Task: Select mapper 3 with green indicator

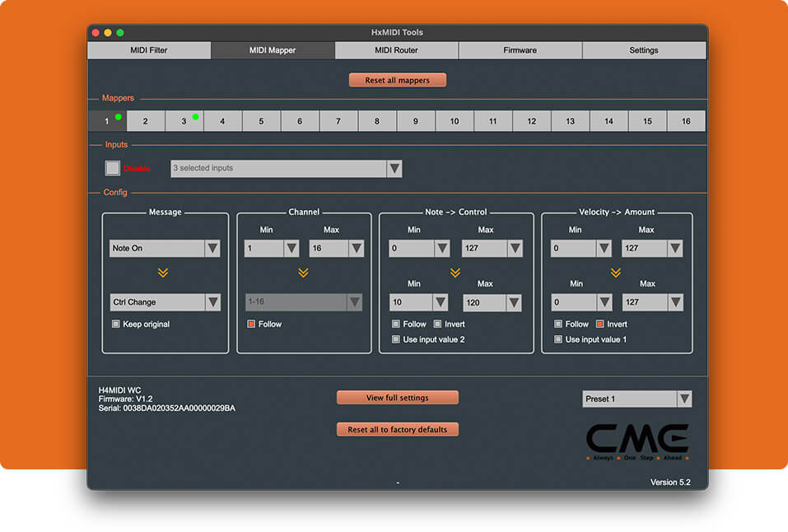Action: pyautogui.click(x=184, y=121)
